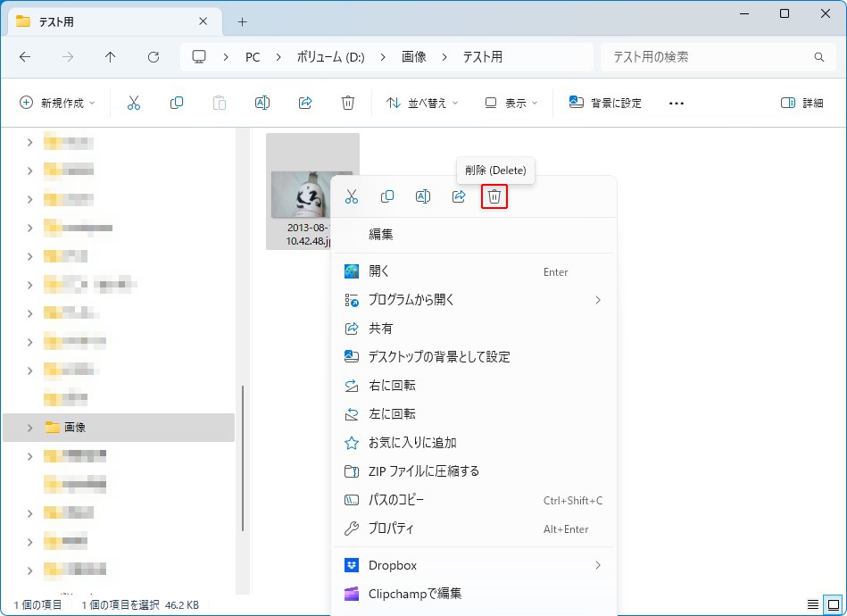
Task: Select プロパティ from the context menu
Action: tap(392, 529)
